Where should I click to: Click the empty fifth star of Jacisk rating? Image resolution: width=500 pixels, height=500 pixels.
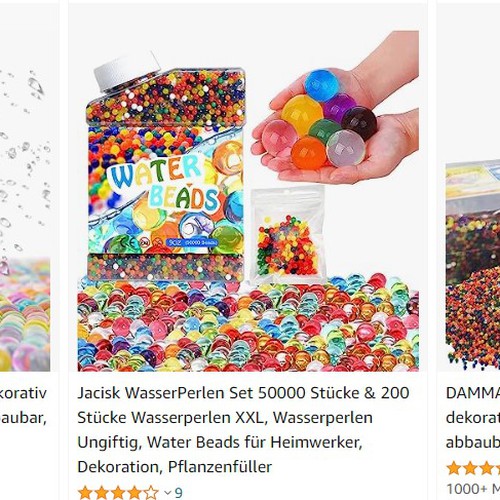[151, 493]
